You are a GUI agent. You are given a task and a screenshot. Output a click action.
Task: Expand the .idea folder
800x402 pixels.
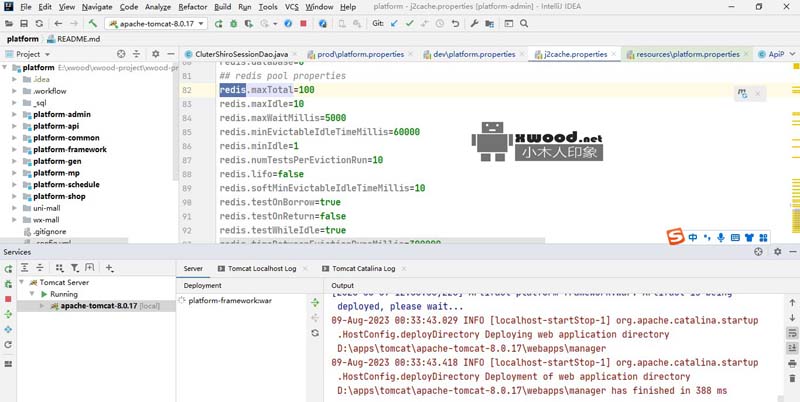pos(14,79)
